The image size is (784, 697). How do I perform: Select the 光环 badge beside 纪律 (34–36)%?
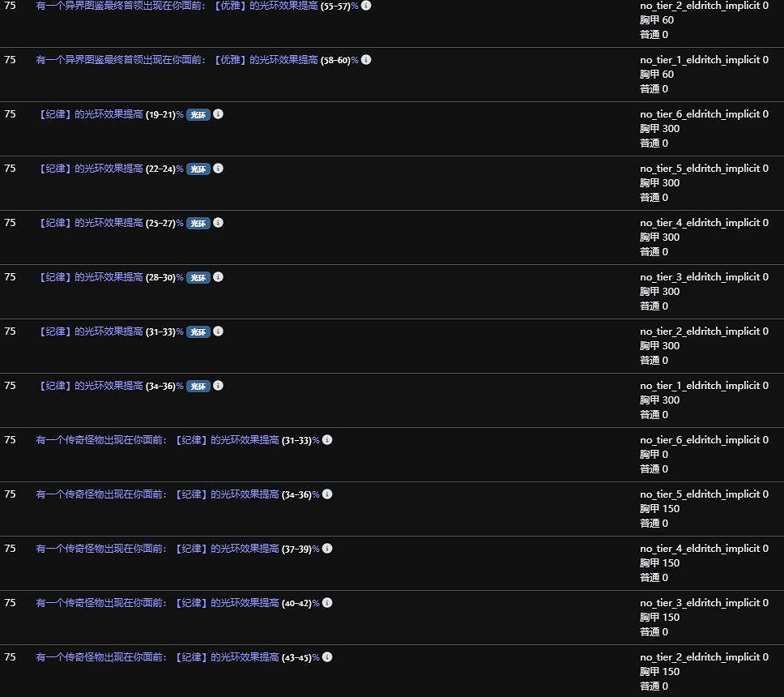pyautogui.click(x=198, y=387)
